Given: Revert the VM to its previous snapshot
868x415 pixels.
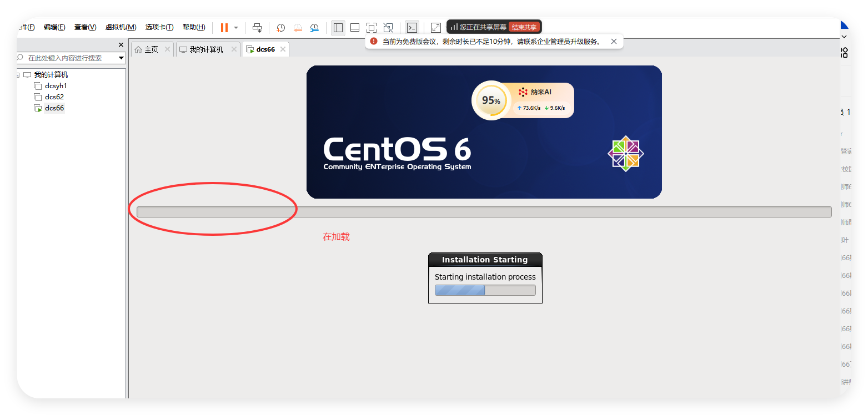Looking at the screenshot, I should (x=298, y=28).
